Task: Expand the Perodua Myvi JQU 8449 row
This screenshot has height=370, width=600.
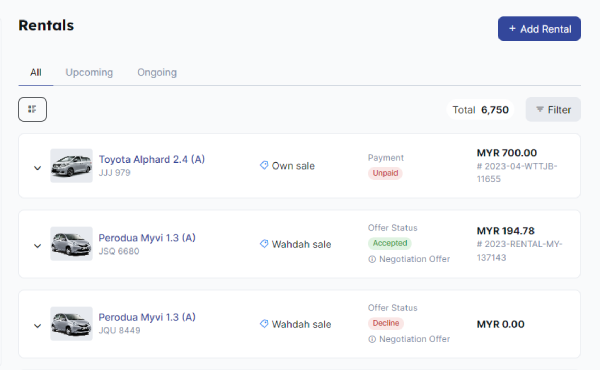Action: click(38, 326)
